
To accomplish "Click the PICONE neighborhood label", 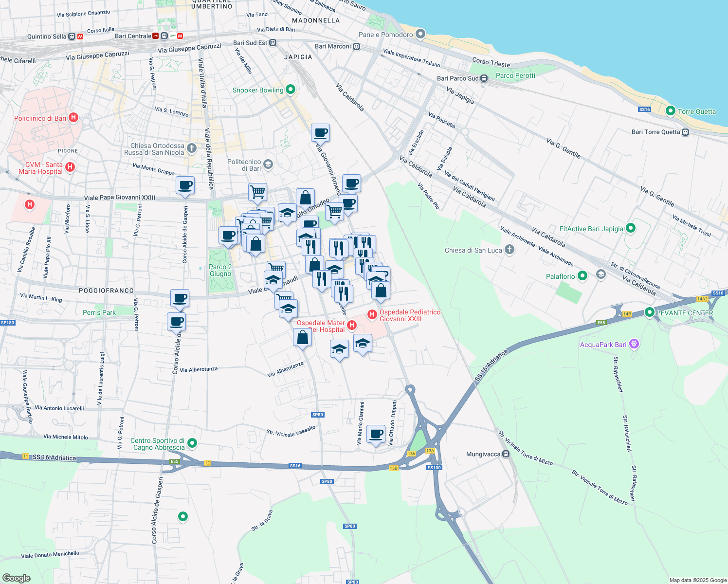I will pyautogui.click(x=68, y=151).
